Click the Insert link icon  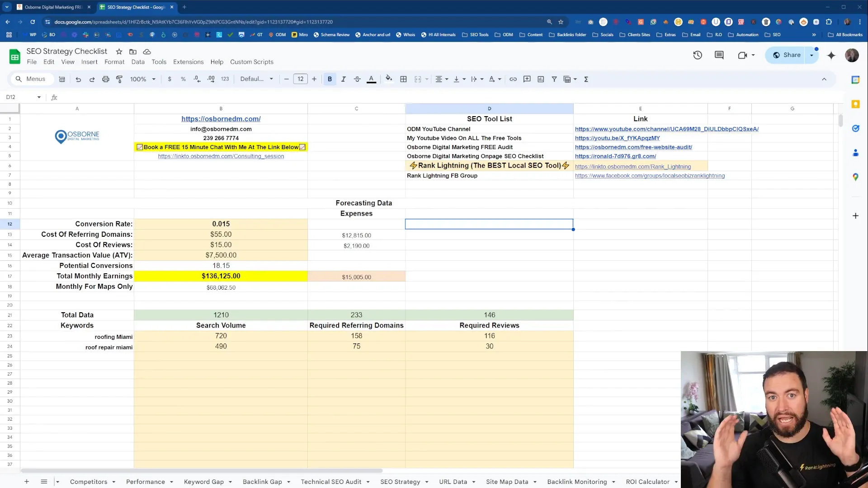tap(513, 79)
